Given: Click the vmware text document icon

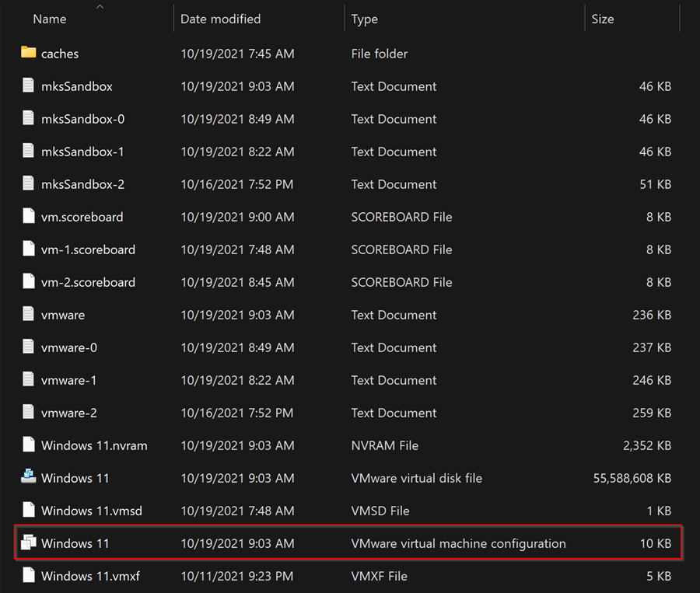Looking at the screenshot, I should click(x=28, y=314).
